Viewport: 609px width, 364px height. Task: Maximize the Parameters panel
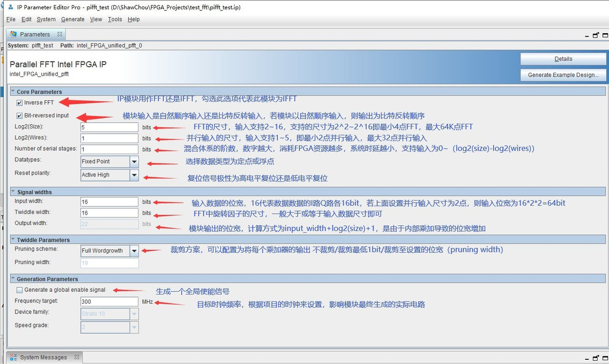click(605, 35)
